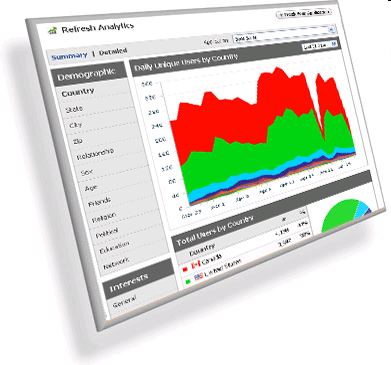
Task: Select Age in Demographic list
Action: coord(90,188)
